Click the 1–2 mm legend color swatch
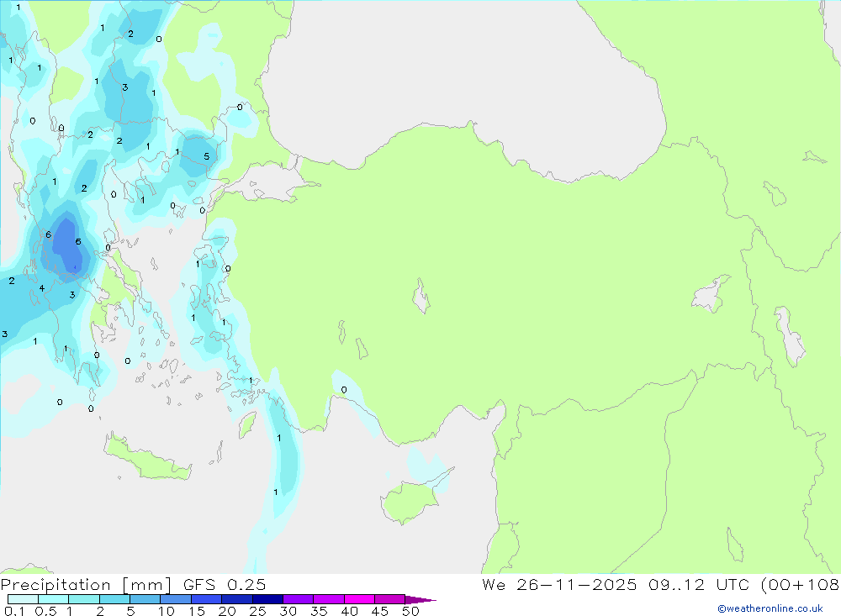The height and width of the screenshot is (616, 841). click(x=84, y=599)
